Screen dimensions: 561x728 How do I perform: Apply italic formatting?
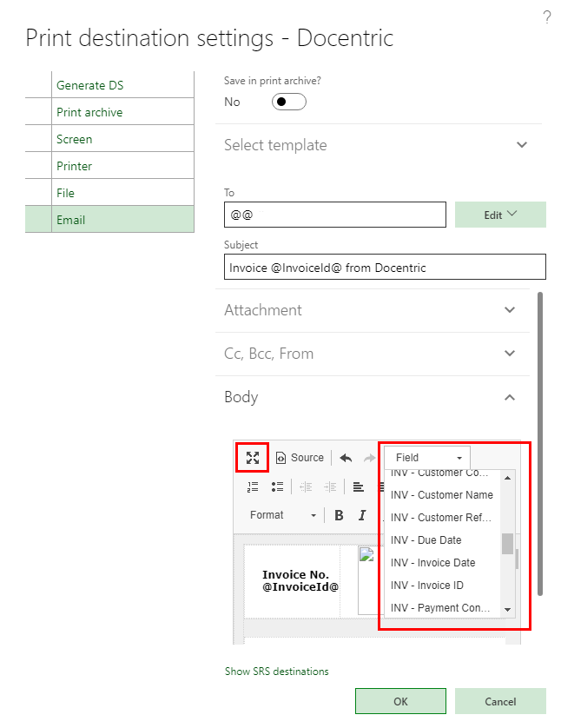coord(362,515)
